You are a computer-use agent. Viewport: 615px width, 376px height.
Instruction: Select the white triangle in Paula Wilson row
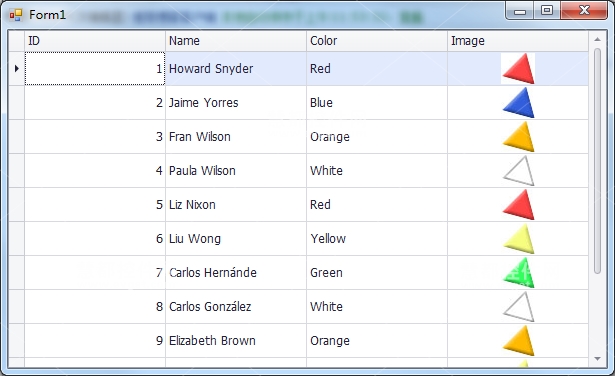[x=518, y=171]
